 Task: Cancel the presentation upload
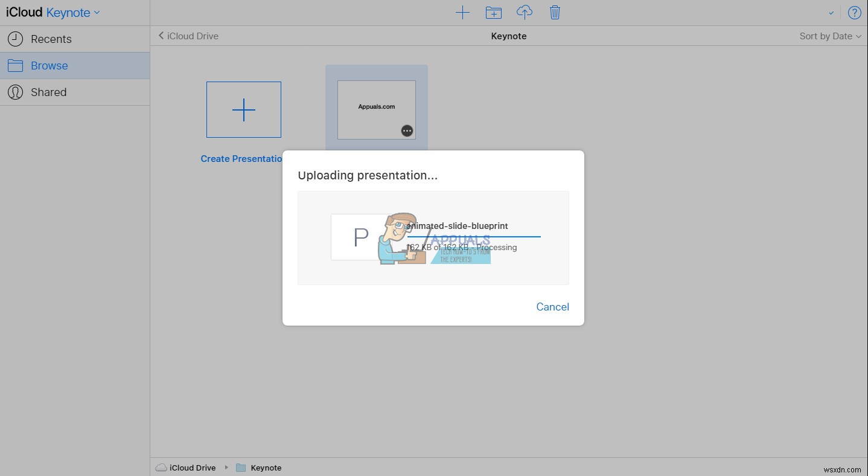point(552,307)
